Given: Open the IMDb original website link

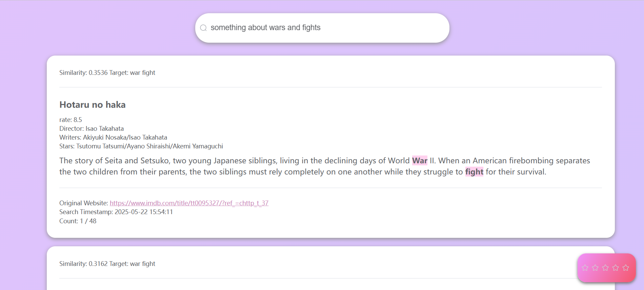Looking at the screenshot, I should [x=189, y=203].
